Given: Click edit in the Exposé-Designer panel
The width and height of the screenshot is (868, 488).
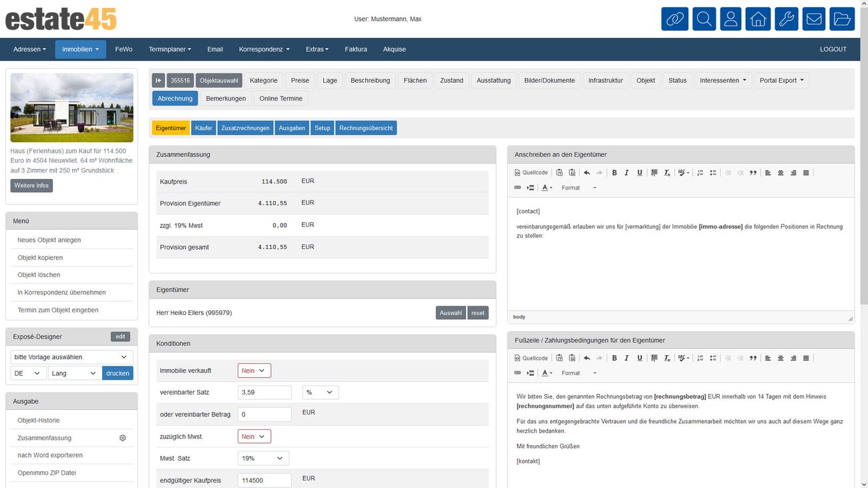Looking at the screenshot, I should (x=120, y=336).
